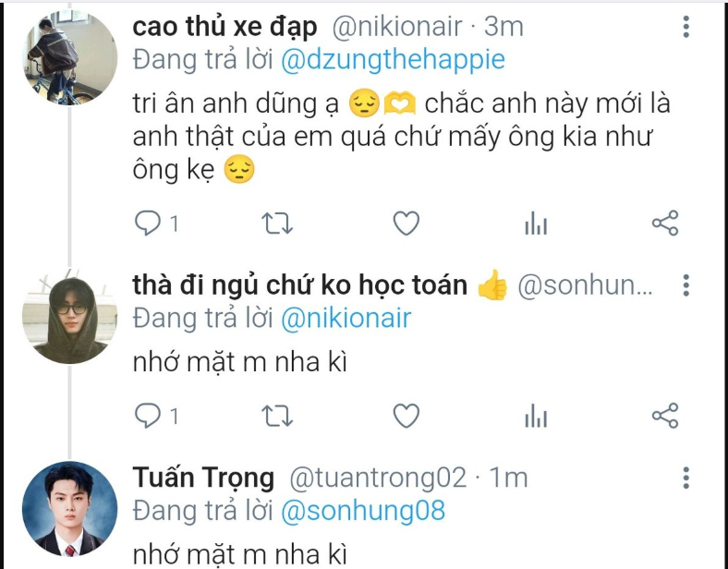Share the cao thủ xe đạp tweet
The width and height of the screenshot is (728, 569).
(665, 224)
